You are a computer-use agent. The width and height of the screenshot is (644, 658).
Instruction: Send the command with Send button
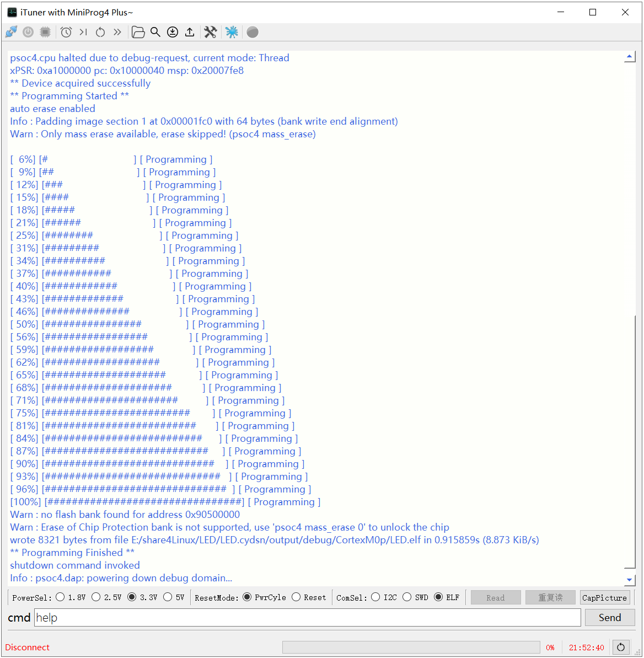[x=610, y=617]
